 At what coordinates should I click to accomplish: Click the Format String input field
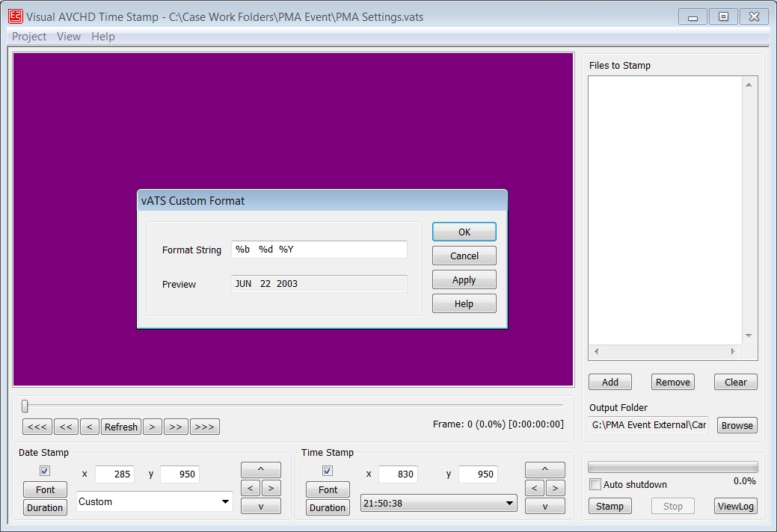tap(319, 250)
